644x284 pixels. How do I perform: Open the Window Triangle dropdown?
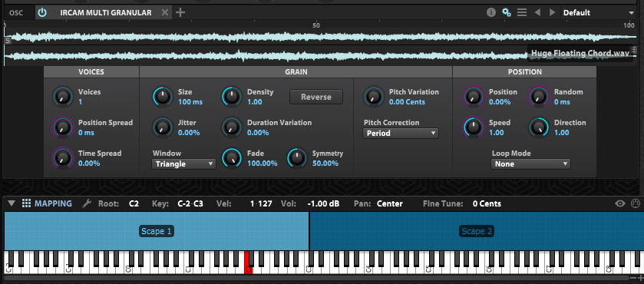184,164
